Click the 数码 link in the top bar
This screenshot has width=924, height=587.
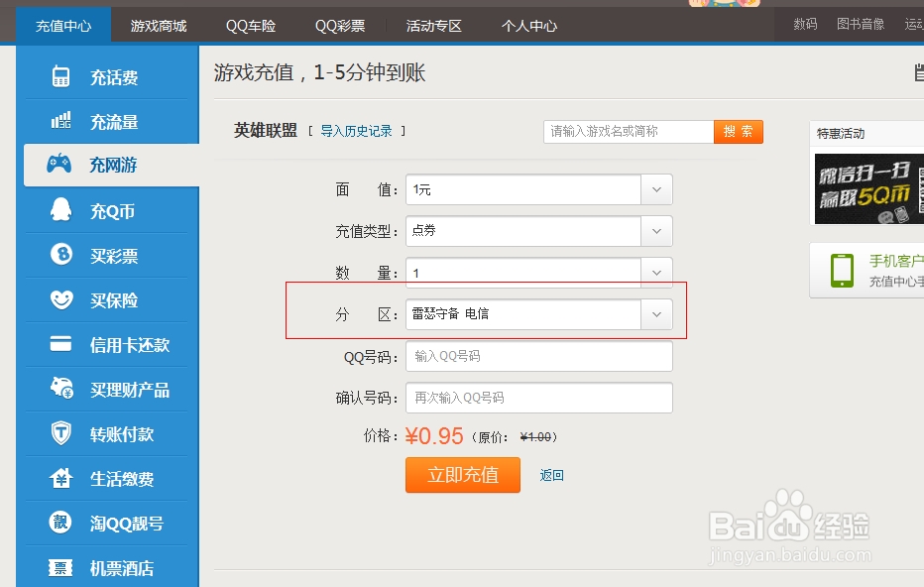point(805,24)
